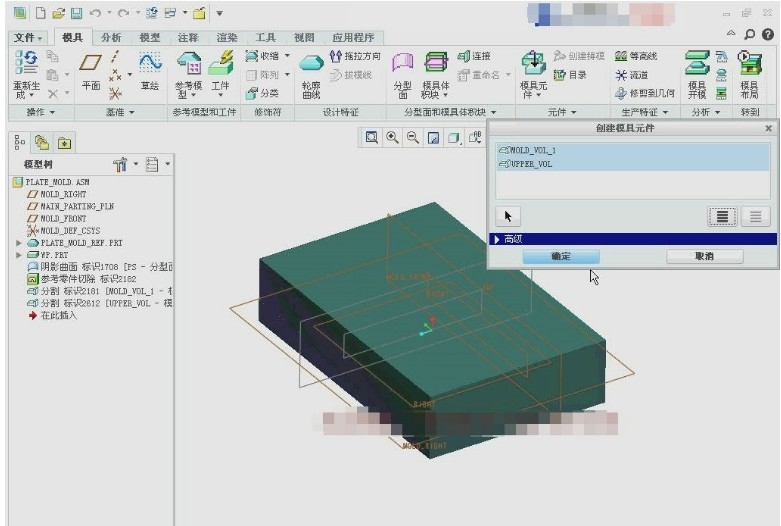The image size is (781, 526).
Task: Click the 轮廓曲线 silhouette curve tool
Action: pyautogui.click(x=311, y=76)
